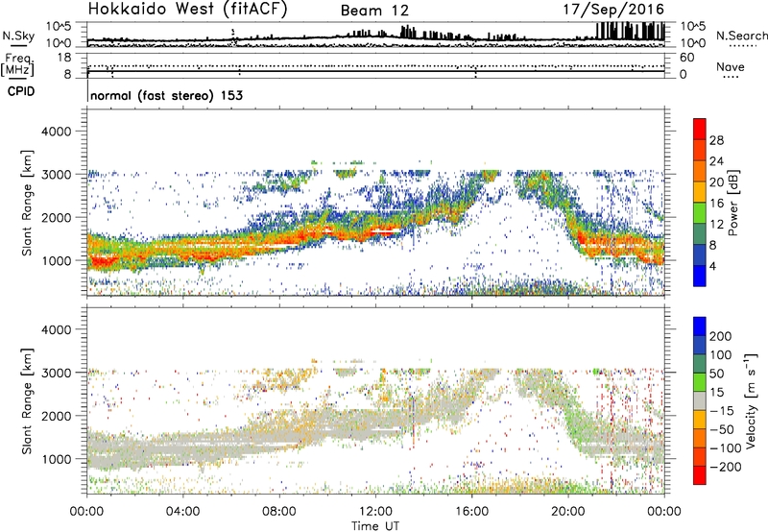The height and width of the screenshot is (532, 768).
Task: Click 'normal (fast stereo) 153' text
Action: coord(166,96)
